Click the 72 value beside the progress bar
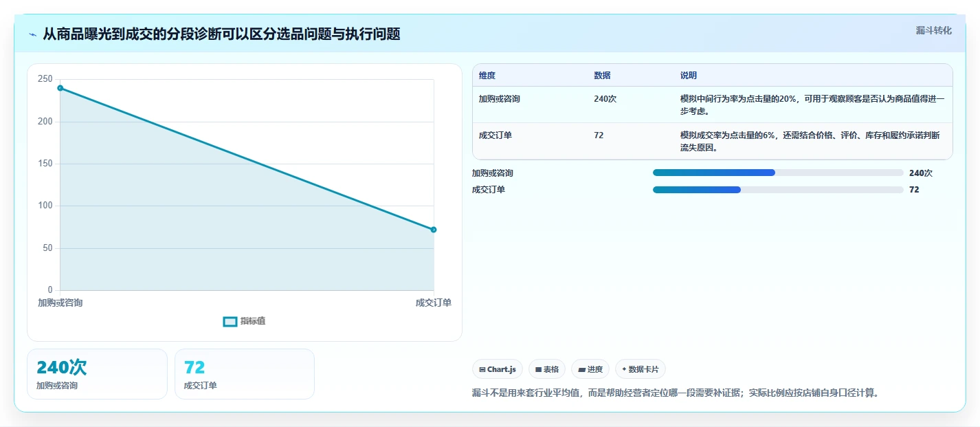The image size is (980, 427). point(914,190)
